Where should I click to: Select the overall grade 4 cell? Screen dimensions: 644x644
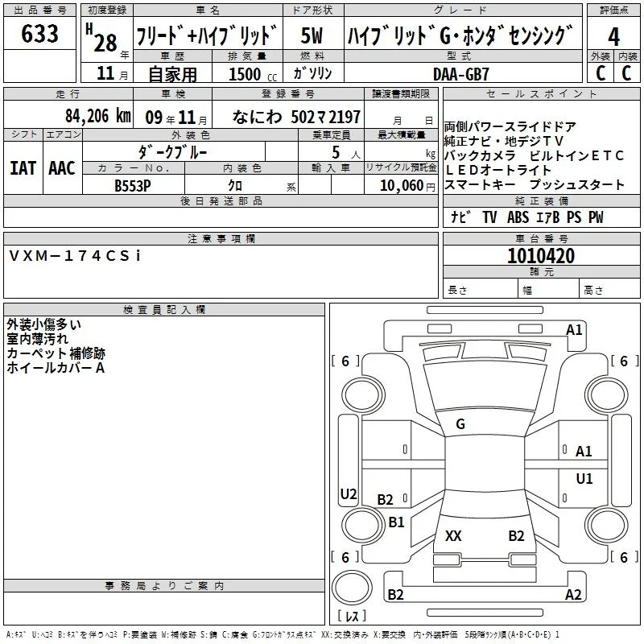click(x=613, y=36)
